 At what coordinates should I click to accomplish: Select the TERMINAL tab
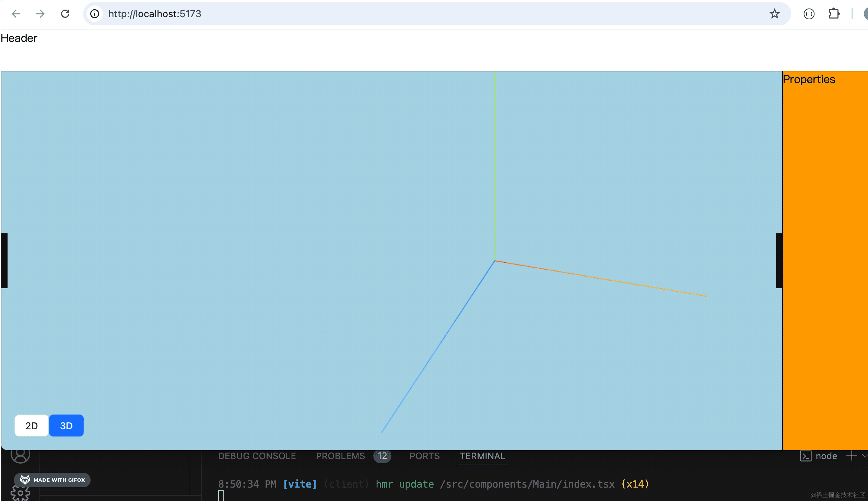pos(482,456)
